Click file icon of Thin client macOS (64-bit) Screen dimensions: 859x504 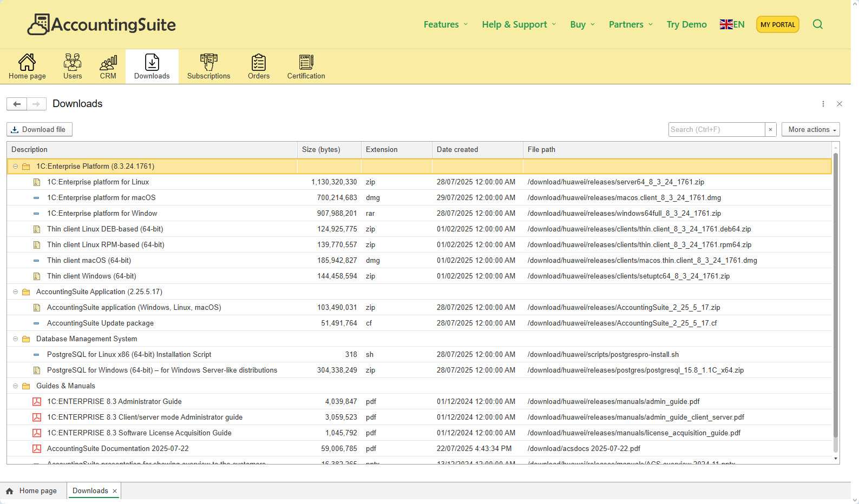[x=36, y=261]
